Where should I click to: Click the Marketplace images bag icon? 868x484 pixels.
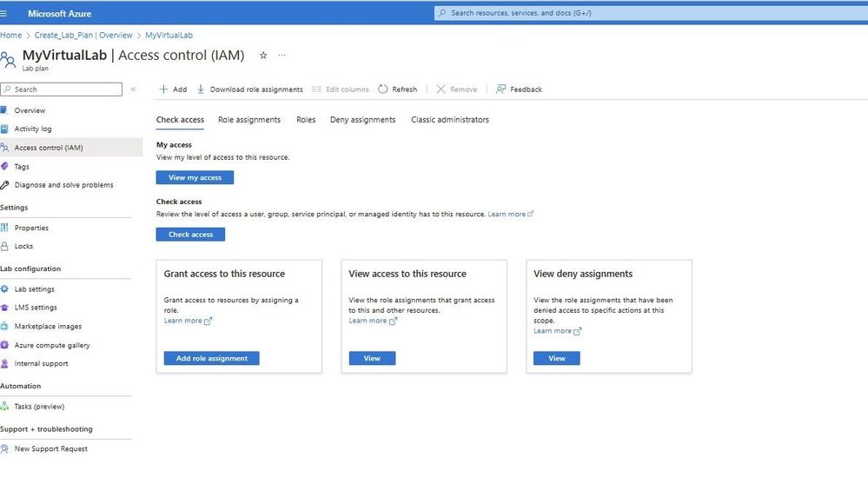[4, 326]
